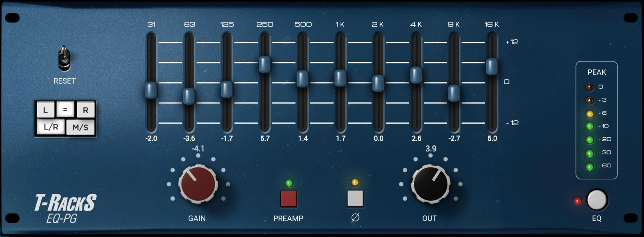The width and height of the screenshot is (644, 237).
Task: Flip the RESET toggle switch
Action: pyautogui.click(x=64, y=58)
